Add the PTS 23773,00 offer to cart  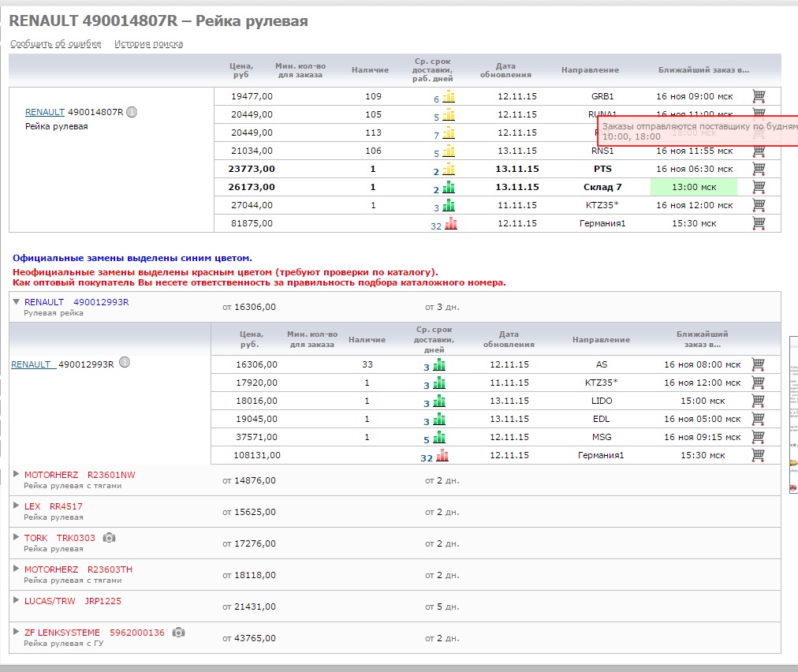759,169
